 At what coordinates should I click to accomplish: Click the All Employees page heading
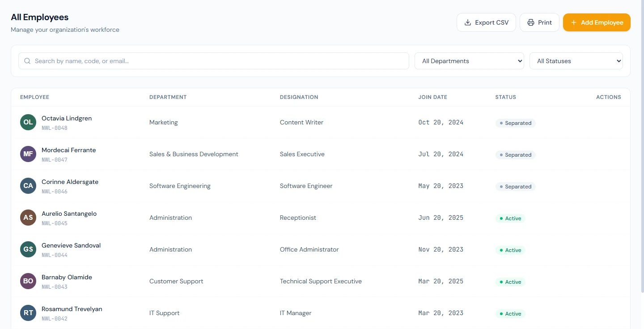40,17
